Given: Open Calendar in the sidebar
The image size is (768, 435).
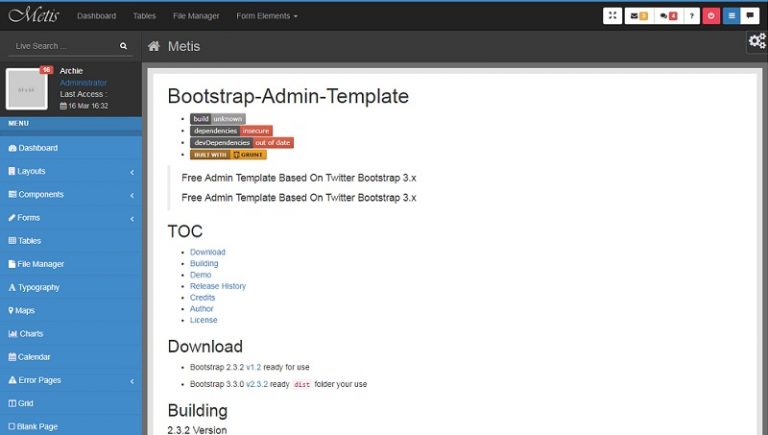Looking at the screenshot, I should click(x=71, y=357).
